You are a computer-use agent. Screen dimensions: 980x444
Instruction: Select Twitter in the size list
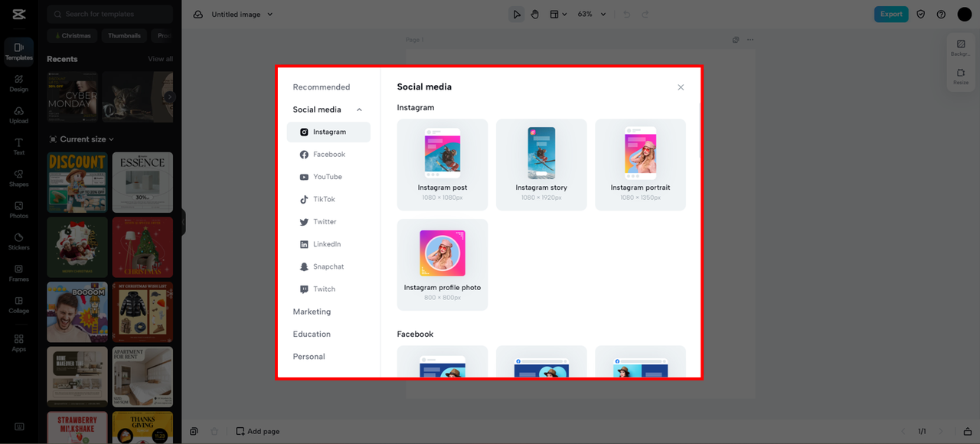[x=328, y=222]
